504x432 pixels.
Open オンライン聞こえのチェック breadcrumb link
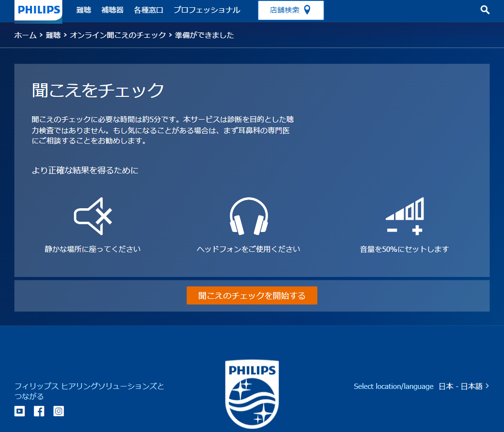tap(118, 35)
